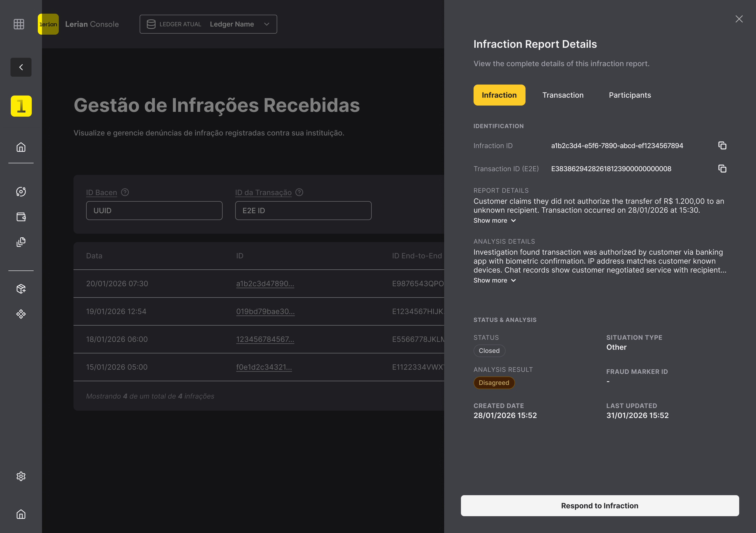Open the apps grid icon

(x=19, y=24)
